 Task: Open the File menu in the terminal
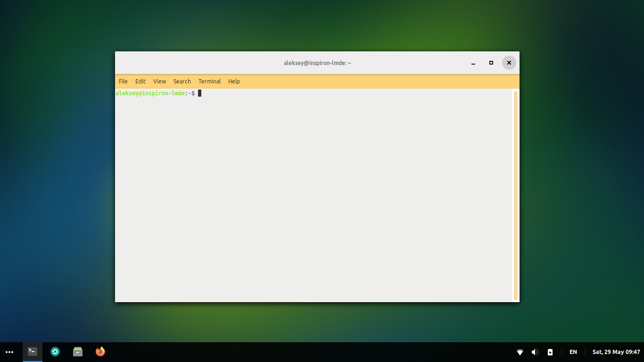pyautogui.click(x=123, y=81)
